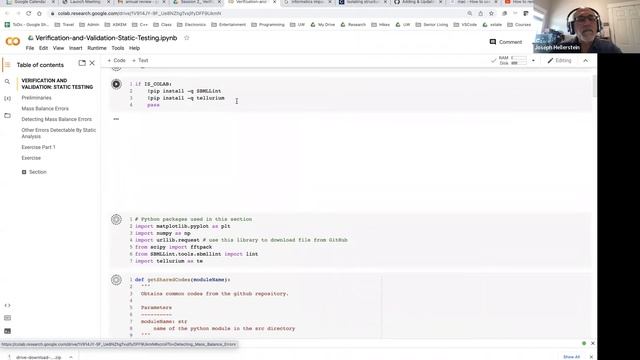Click the notebook title to rename it

(106, 38)
